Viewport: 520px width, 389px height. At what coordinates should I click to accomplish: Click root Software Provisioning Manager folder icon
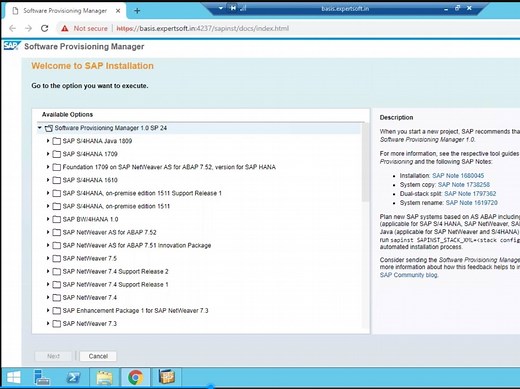(x=49, y=128)
